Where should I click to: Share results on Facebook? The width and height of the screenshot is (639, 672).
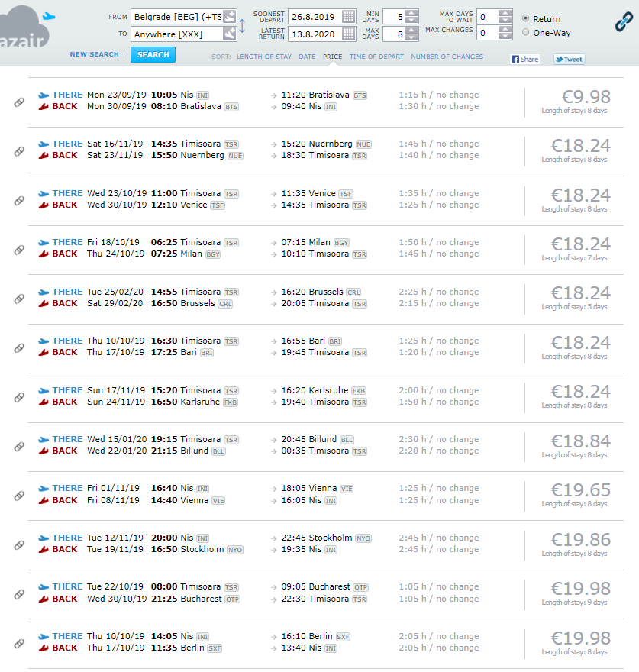524,59
